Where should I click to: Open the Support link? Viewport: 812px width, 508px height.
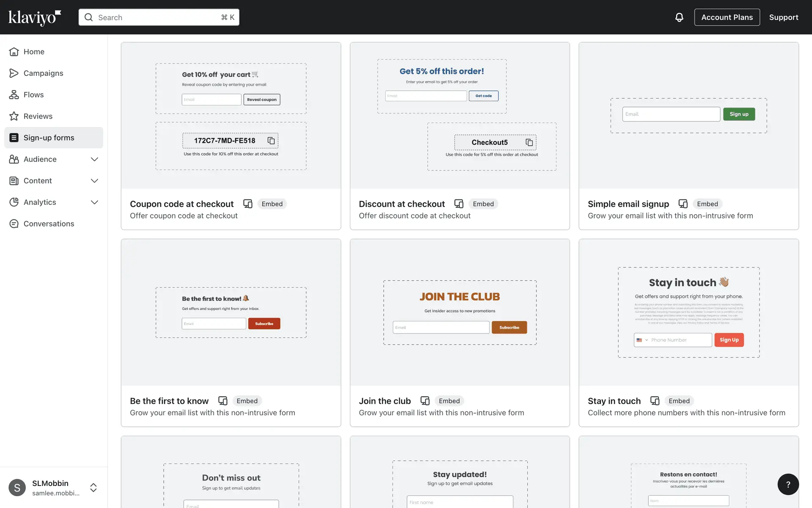pyautogui.click(x=783, y=17)
